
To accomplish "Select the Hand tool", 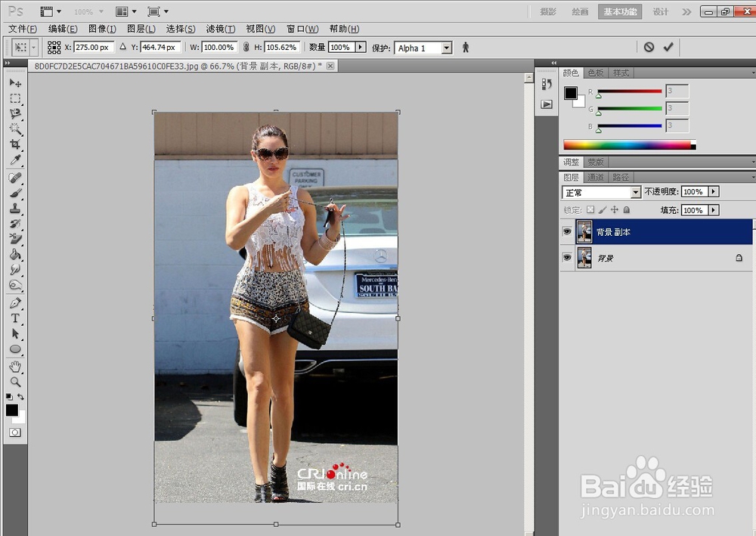I will click(x=15, y=367).
